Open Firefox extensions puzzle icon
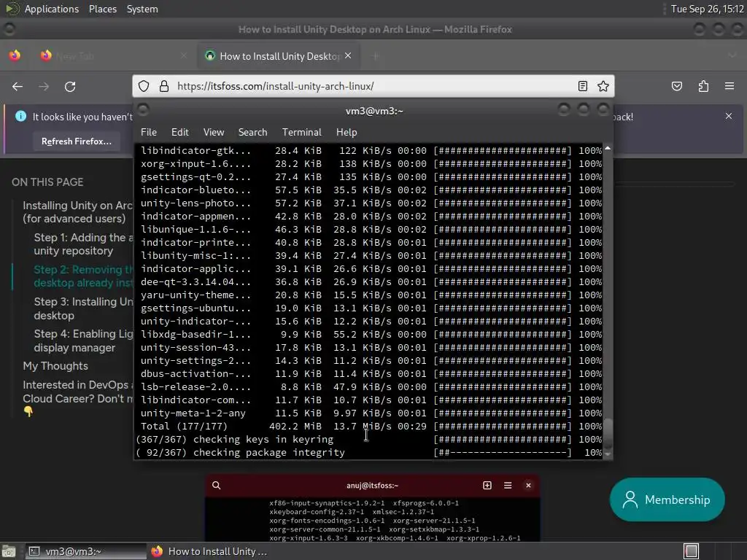747x560 pixels. [x=704, y=86]
